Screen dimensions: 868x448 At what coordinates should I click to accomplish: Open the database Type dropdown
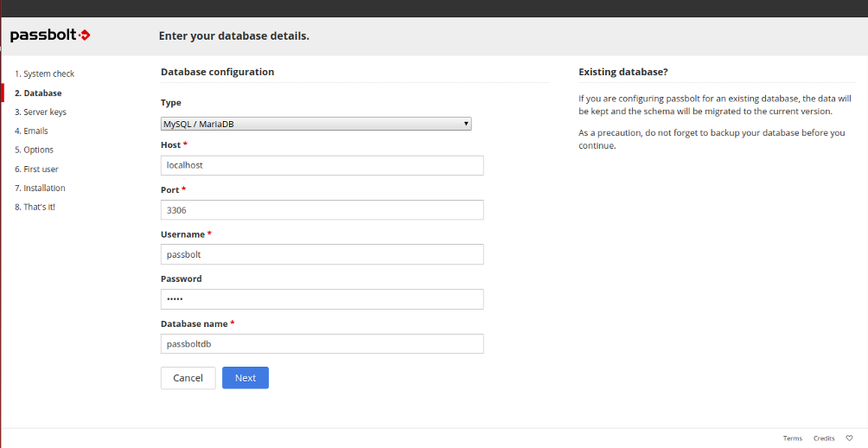point(316,124)
